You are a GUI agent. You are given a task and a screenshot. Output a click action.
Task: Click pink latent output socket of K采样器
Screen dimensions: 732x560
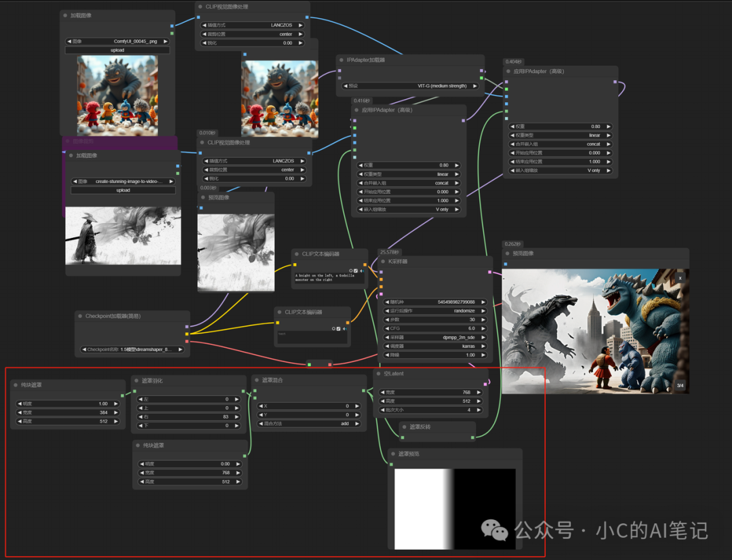click(489, 272)
